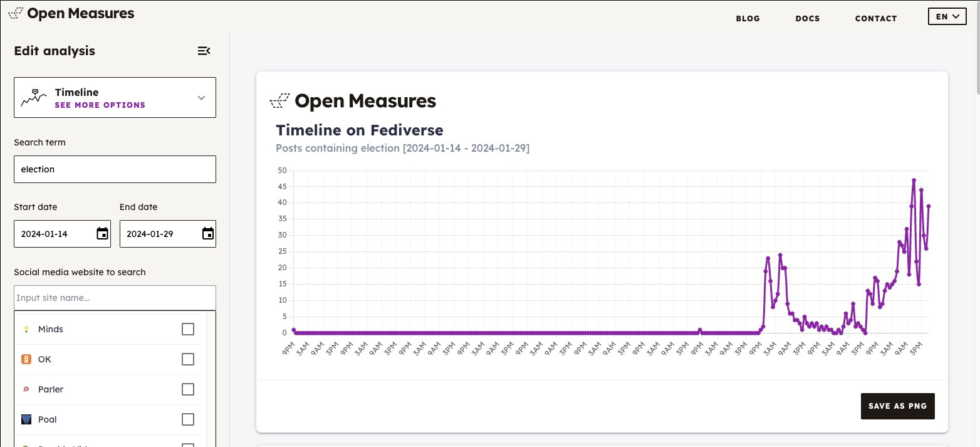Check the OK checkbox
This screenshot has width=980, height=447.
click(188, 359)
